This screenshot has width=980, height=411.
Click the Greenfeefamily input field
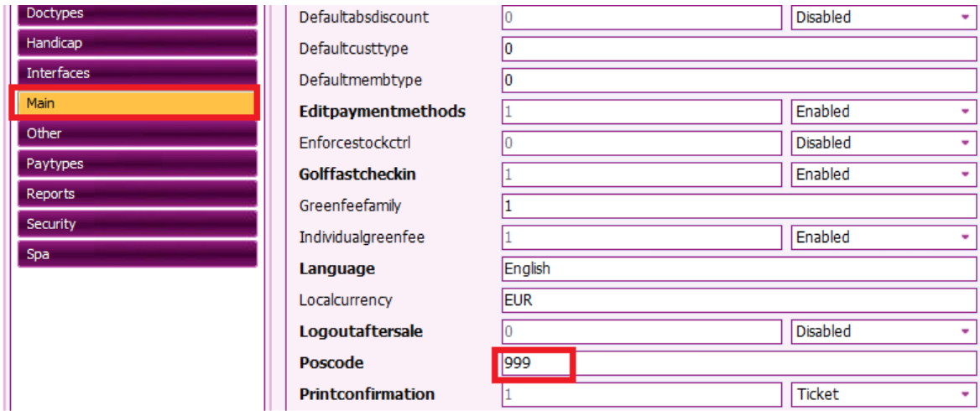738,206
